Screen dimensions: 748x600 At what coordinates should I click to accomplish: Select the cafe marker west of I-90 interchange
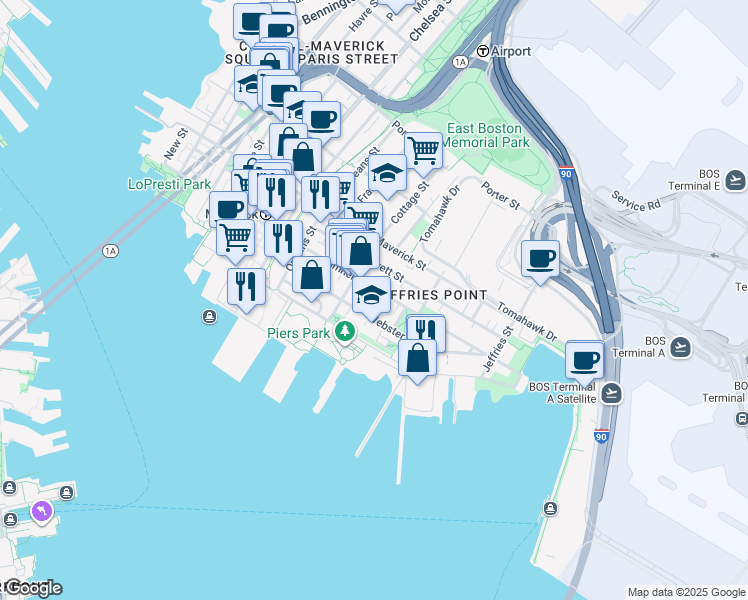click(x=540, y=263)
